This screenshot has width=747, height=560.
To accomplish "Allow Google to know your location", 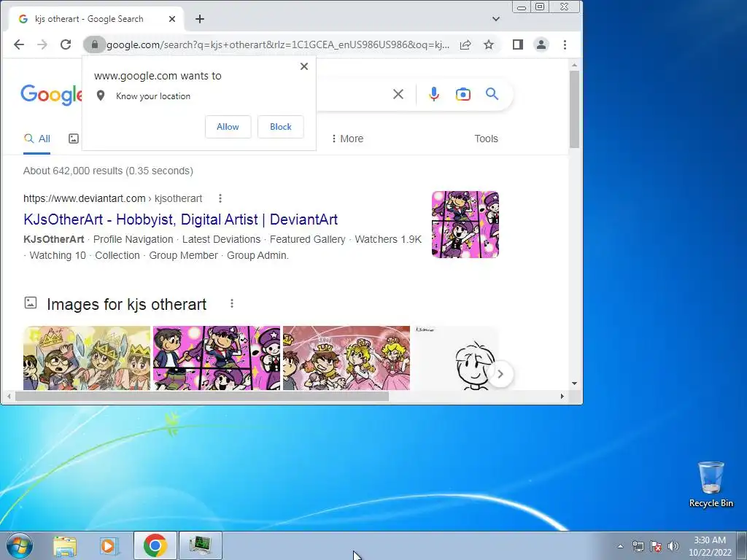I will click(x=228, y=127).
